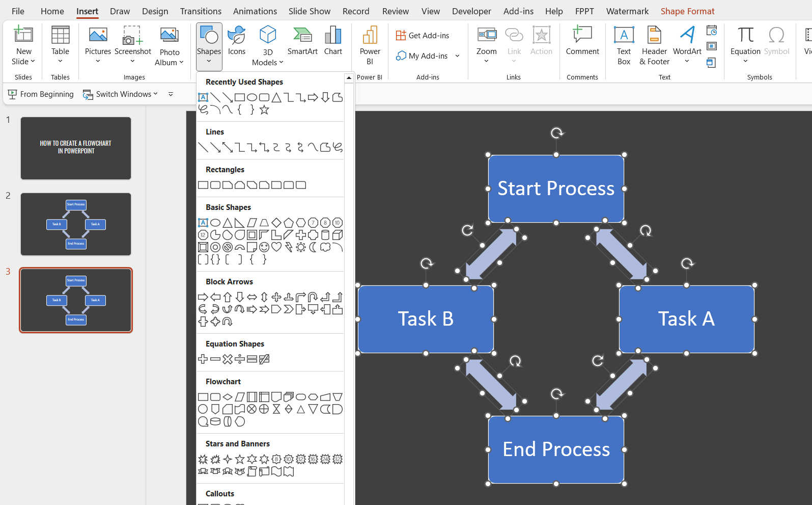Open the Shape Format tab
This screenshot has width=812, height=505.
coord(687,11)
